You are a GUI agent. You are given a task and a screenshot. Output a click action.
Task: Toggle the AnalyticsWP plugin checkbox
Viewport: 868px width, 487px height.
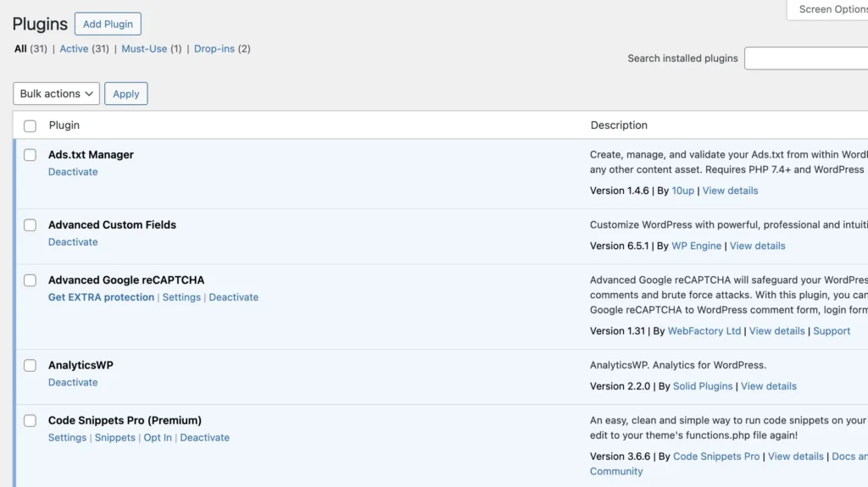[x=30, y=366]
